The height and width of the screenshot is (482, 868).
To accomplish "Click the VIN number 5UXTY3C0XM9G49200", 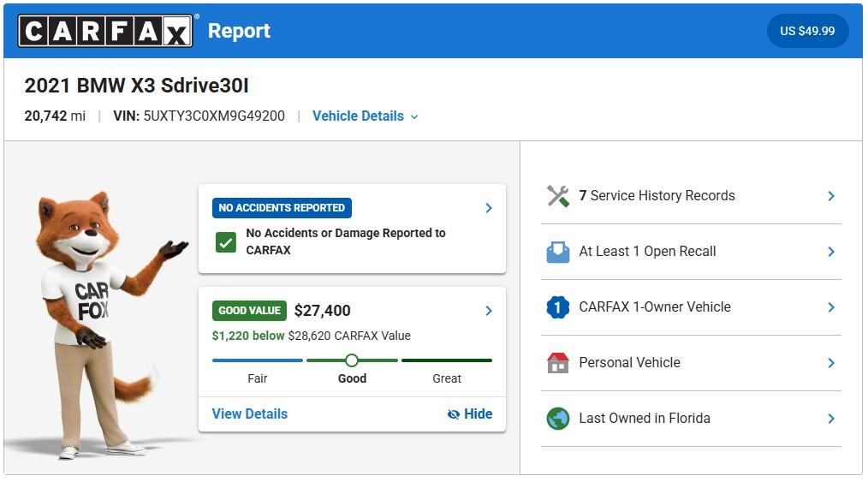I will pyautogui.click(x=214, y=116).
